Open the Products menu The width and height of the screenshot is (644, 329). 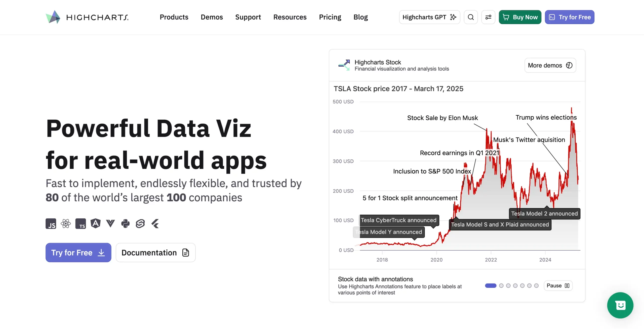pos(174,17)
